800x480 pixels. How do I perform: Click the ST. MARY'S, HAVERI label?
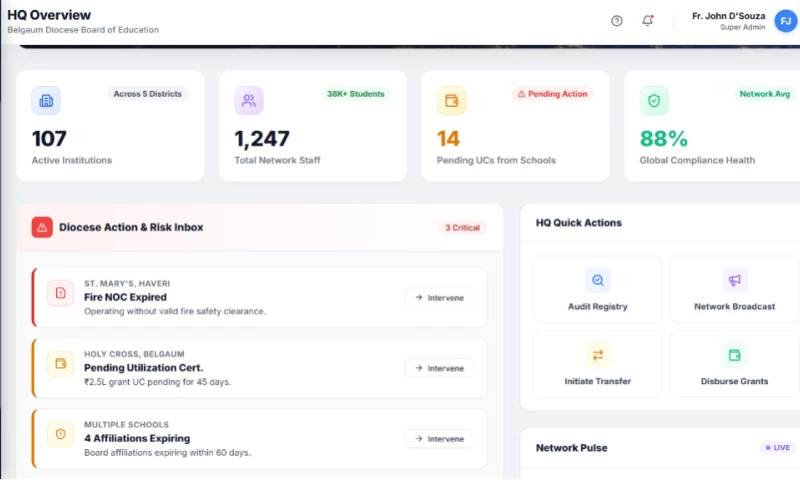[127, 284]
